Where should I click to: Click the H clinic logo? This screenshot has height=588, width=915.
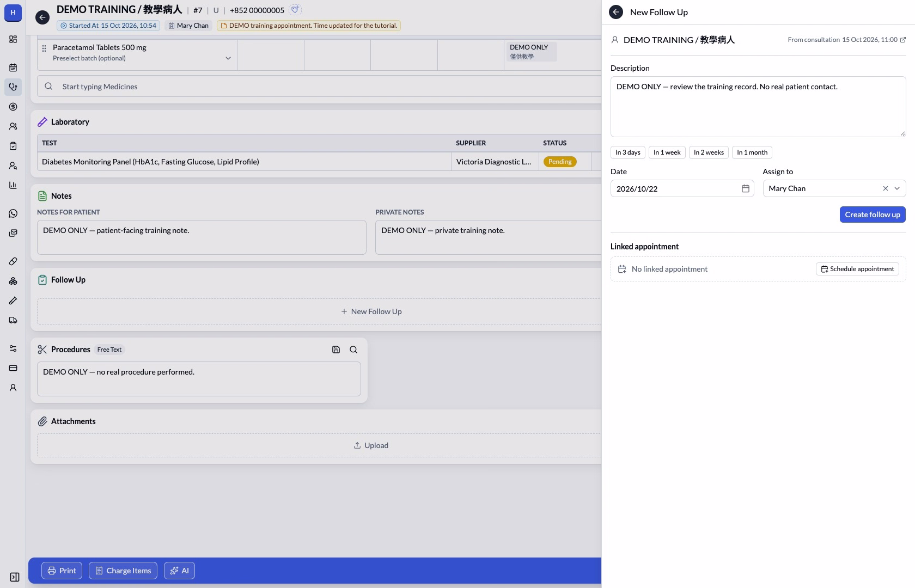pos(13,13)
